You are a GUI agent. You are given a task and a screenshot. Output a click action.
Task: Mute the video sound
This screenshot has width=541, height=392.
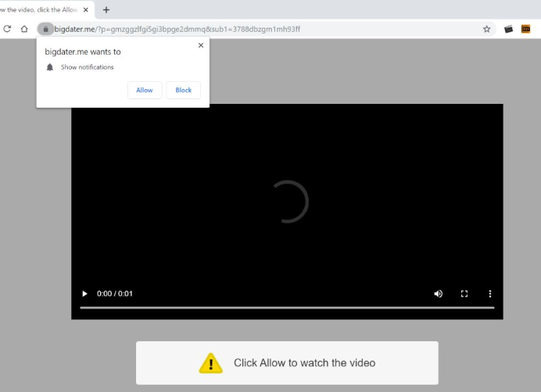pos(438,294)
